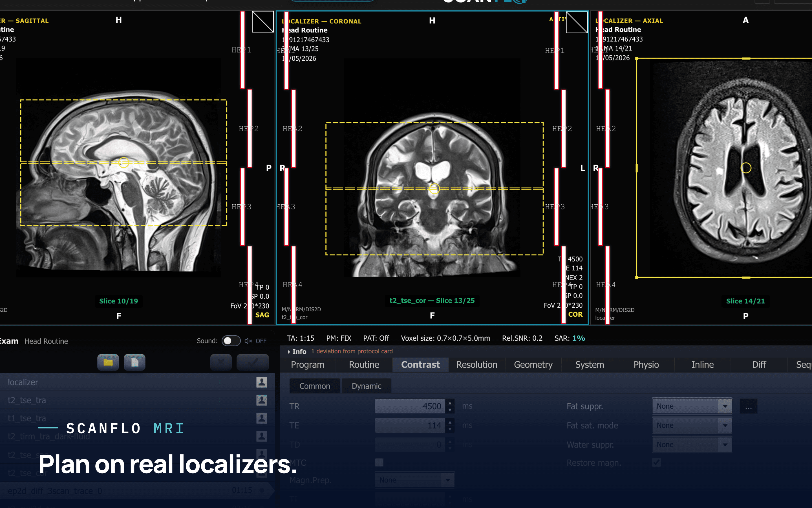This screenshot has width=812, height=508.
Task: Increase TR with the up arrow
Action: click(450, 402)
